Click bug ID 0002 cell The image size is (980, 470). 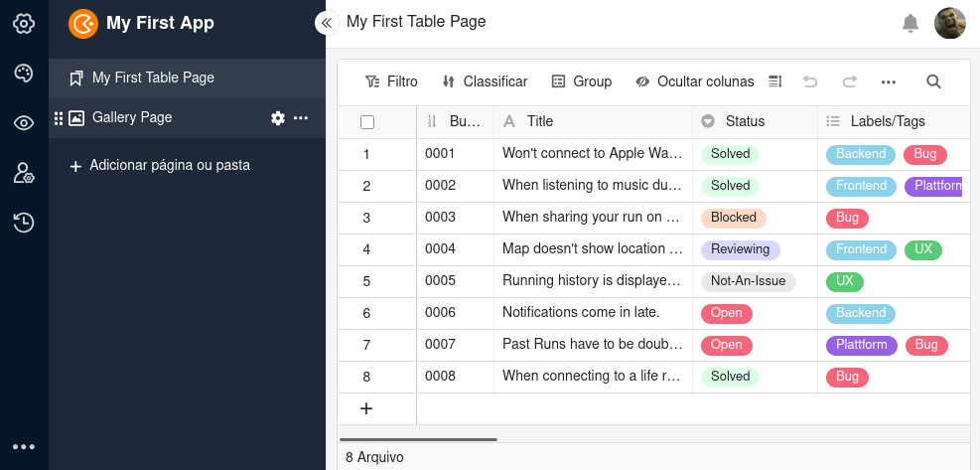455,185
